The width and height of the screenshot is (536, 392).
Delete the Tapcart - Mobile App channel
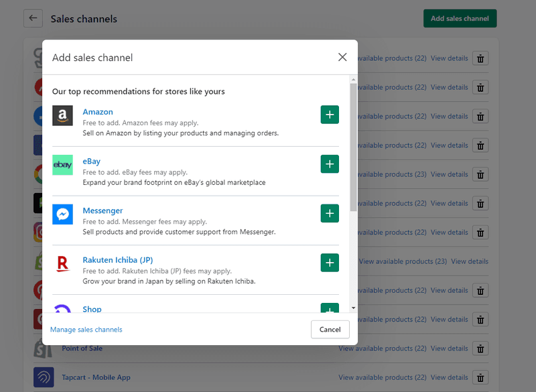(x=480, y=378)
